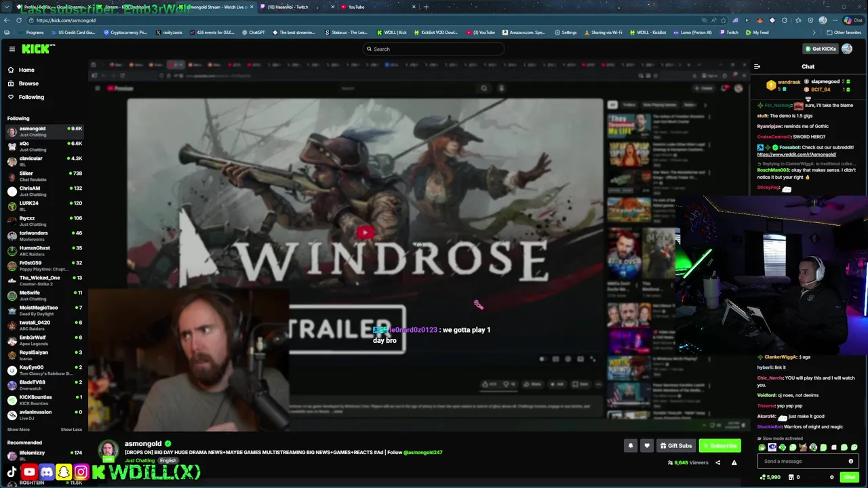Open clavicular channel in following list
Image resolution: width=868 pixels, height=488 pixels.
44,161
